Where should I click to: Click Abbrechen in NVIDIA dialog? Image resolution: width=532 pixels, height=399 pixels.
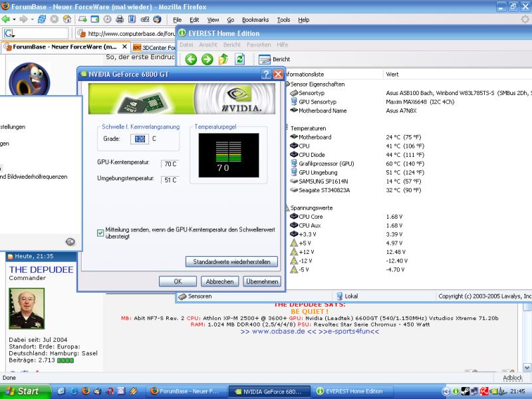coord(219,281)
